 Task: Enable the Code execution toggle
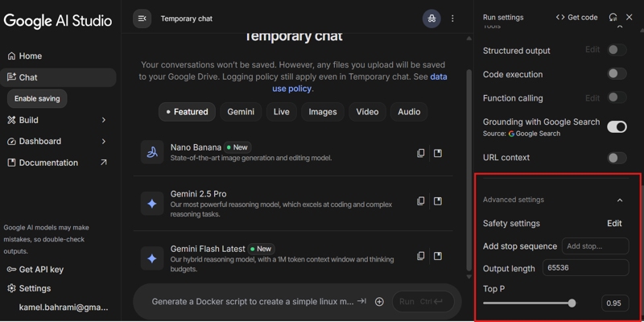point(617,74)
